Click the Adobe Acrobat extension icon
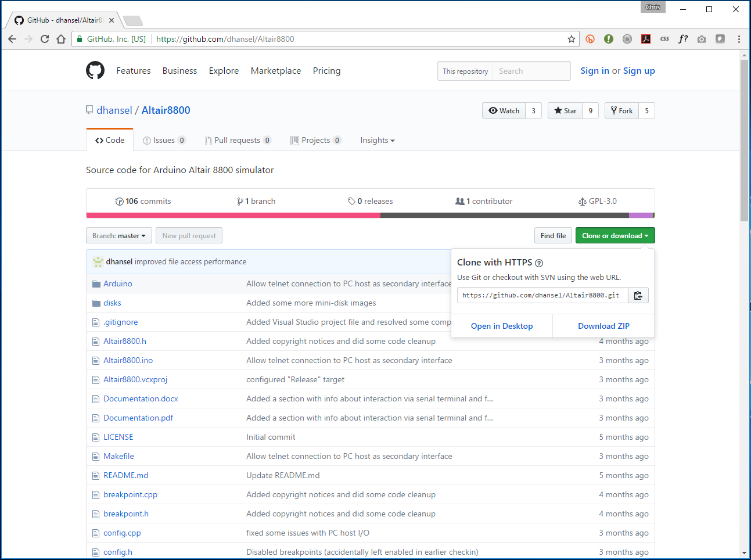 click(x=646, y=39)
